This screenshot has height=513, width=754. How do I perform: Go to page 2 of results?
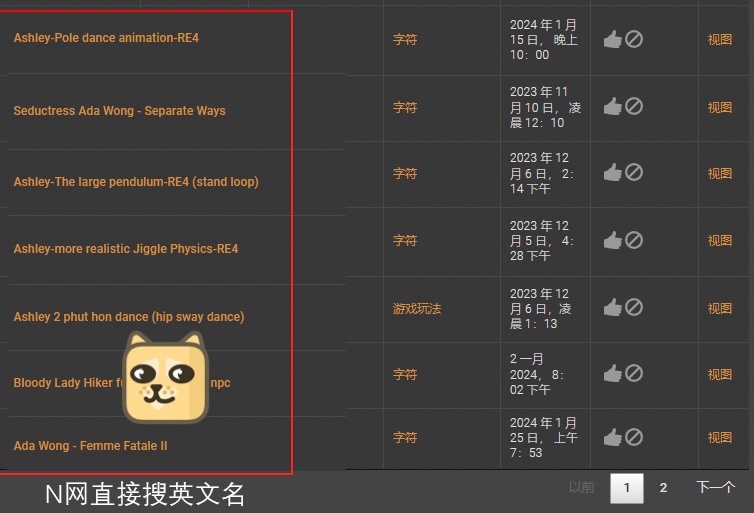point(663,488)
